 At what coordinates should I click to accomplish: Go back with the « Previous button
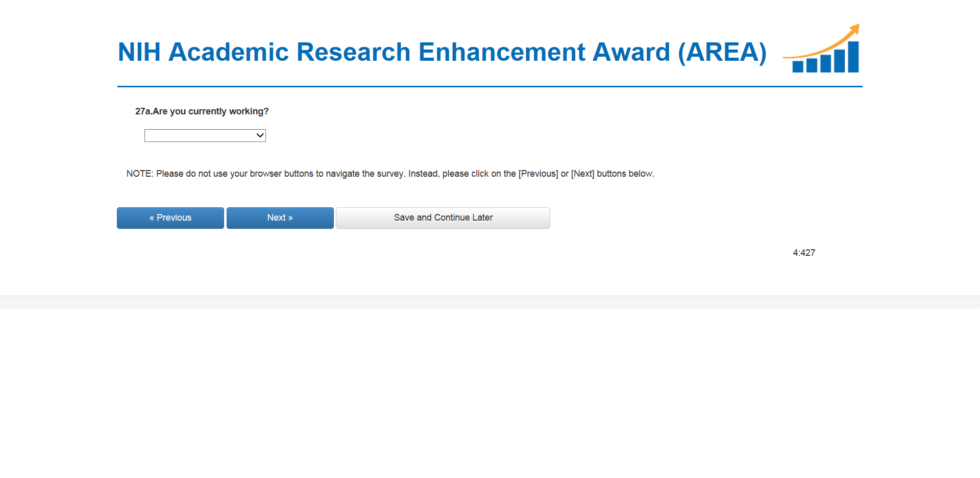coord(170,218)
